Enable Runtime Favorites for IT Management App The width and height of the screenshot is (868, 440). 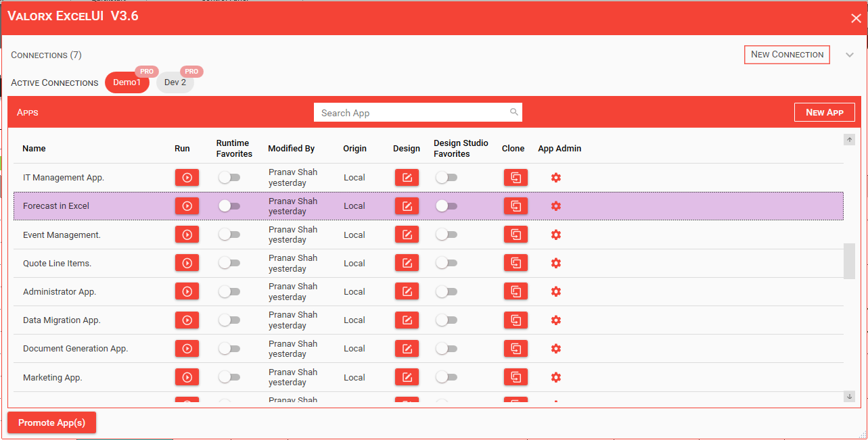point(229,178)
